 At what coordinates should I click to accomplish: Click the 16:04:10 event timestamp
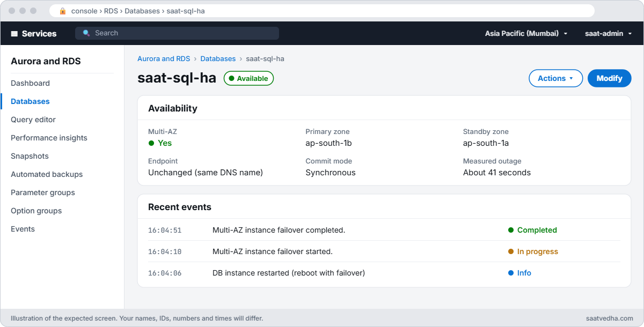(165, 251)
